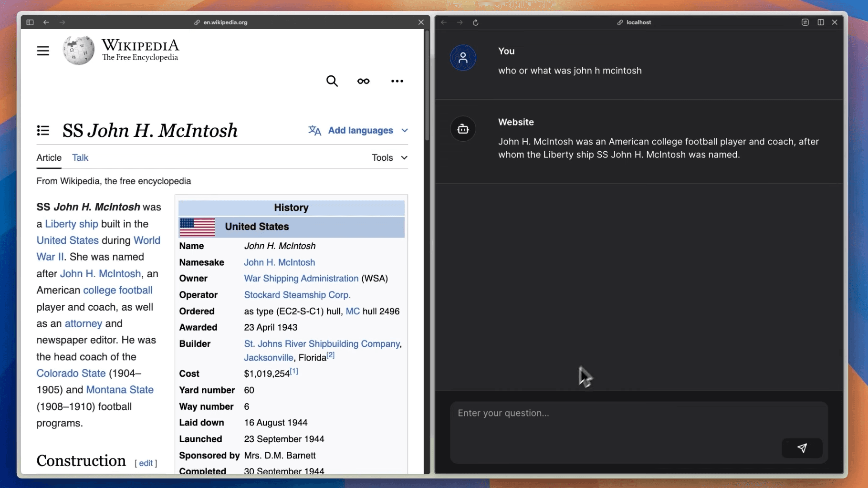The height and width of the screenshot is (488, 868).
Task: Reload the localhost page
Action: pyautogui.click(x=476, y=22)
